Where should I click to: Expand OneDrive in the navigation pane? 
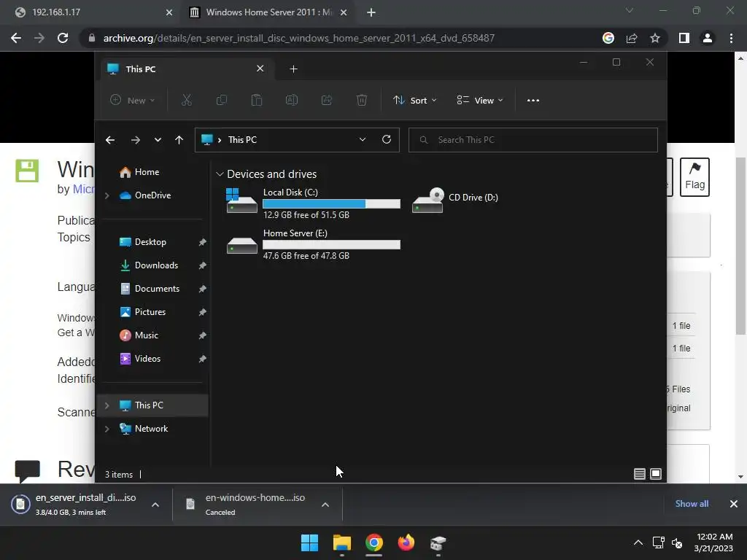[x=107, y=195]
